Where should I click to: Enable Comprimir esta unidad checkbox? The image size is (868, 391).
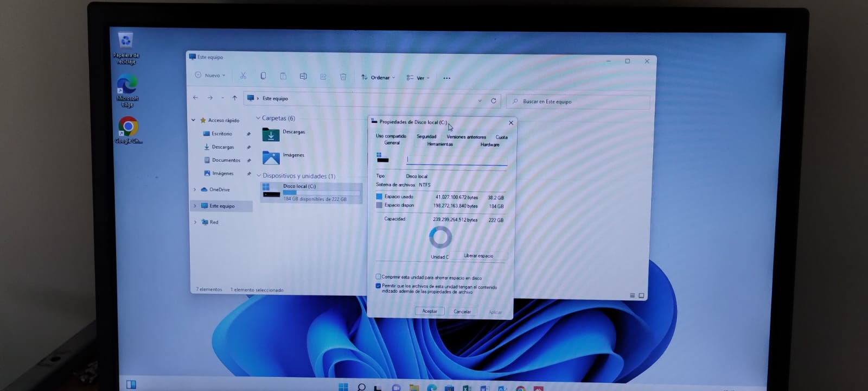click(x=378, y=277)
